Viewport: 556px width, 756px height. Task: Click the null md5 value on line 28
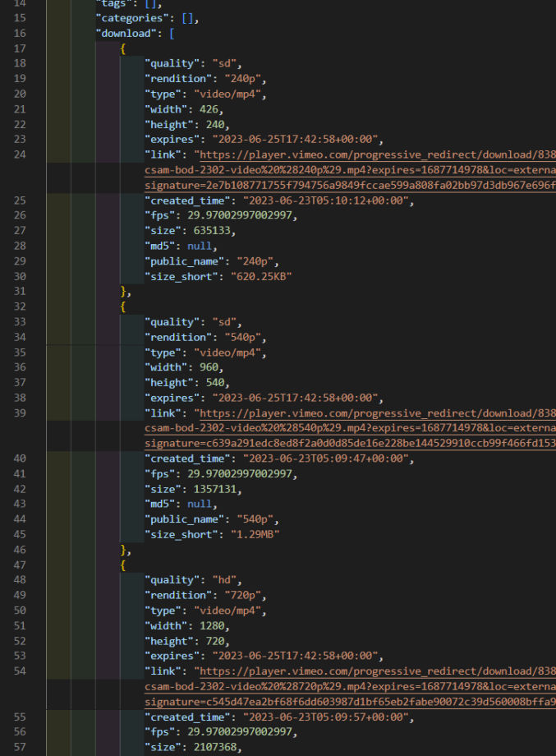(199, 246)
